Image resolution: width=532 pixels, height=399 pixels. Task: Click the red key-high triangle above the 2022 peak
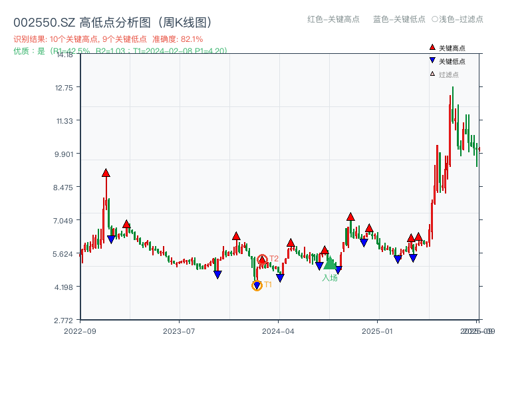point(105,172)
